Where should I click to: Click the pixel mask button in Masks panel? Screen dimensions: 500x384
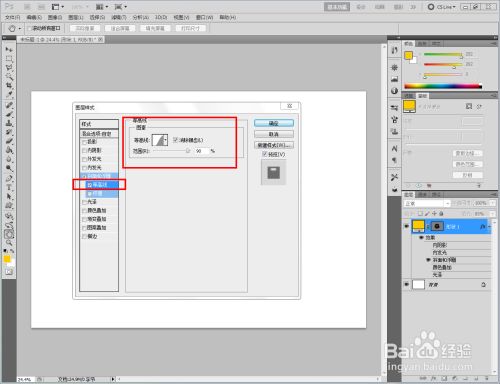469,106
